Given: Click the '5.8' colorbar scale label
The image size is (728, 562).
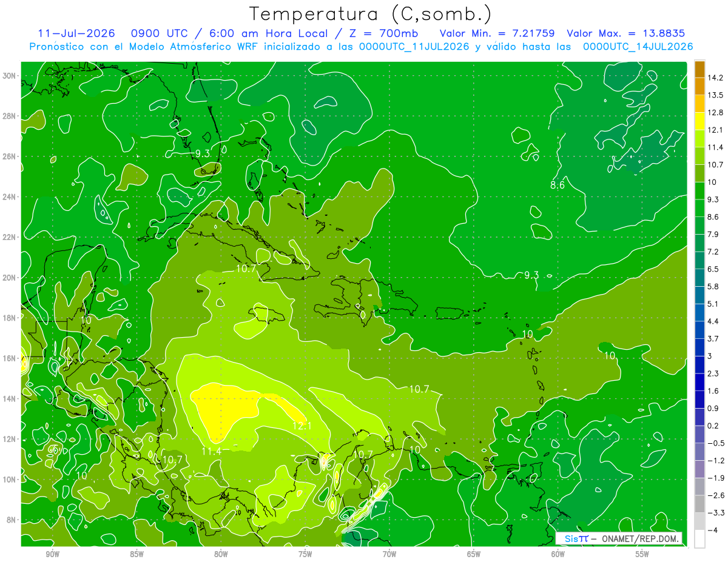Looking at the screenshot, I should point(713,287).
